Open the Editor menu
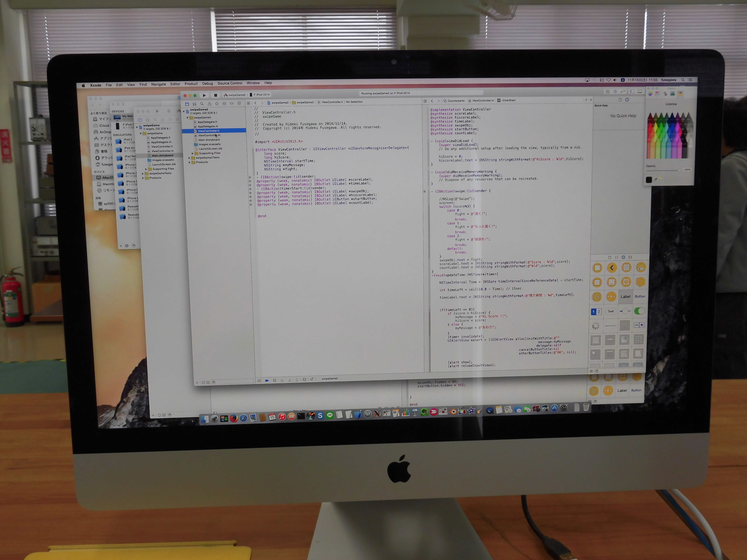Viewport: 747px width, 560px height. 175,84
